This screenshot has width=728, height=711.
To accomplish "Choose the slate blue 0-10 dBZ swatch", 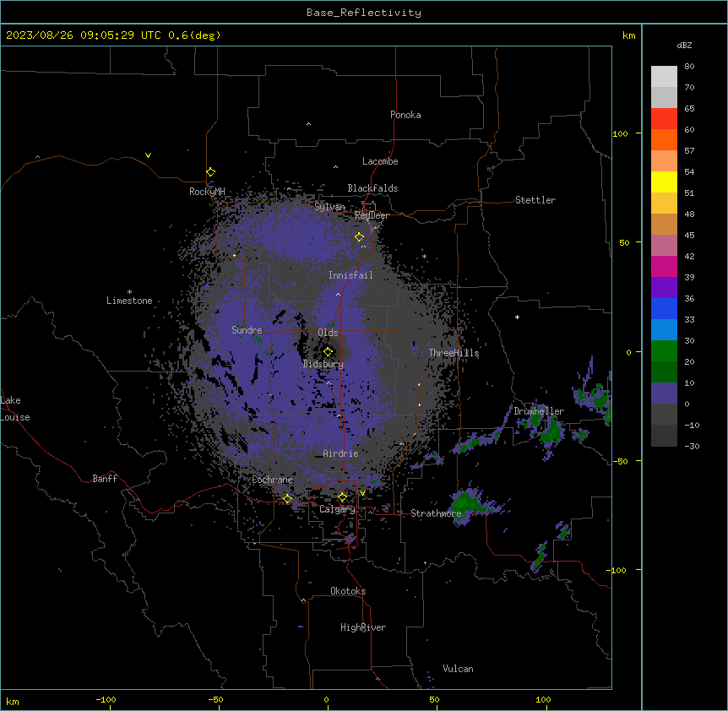I will click(664, 393).
